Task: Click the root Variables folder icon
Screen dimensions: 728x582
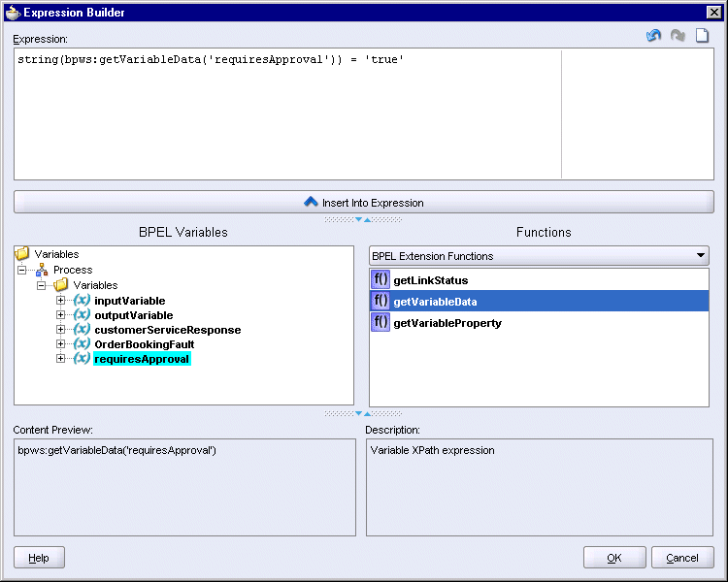Action: pyautogui.click(x=21, y=253)
